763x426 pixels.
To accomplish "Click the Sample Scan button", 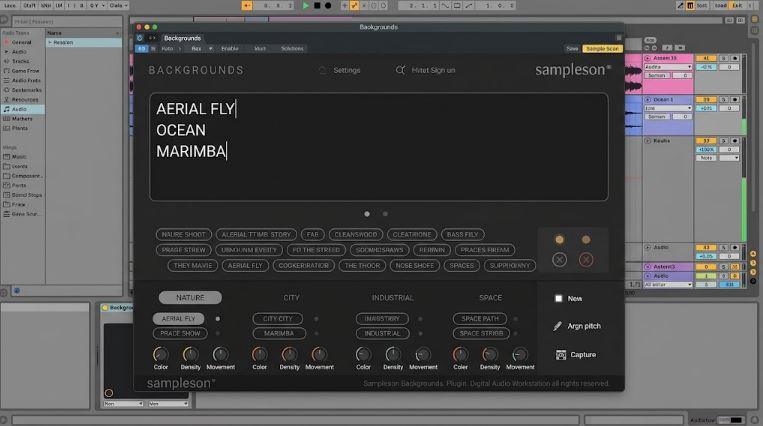I will pyautogui.click(x=602, y=49).
